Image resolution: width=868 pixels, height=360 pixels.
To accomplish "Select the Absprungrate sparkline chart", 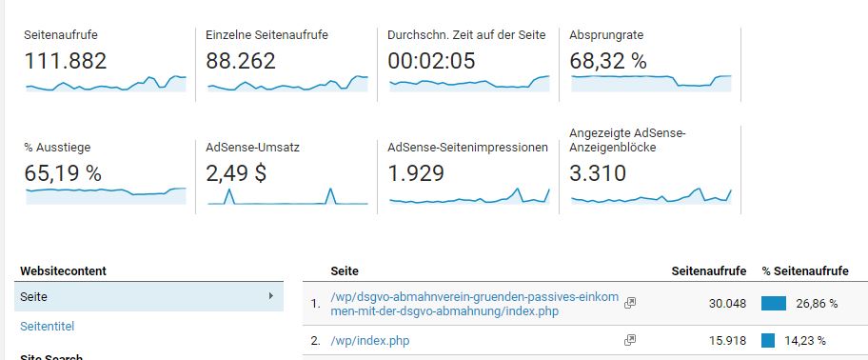I will pos(651,83).
